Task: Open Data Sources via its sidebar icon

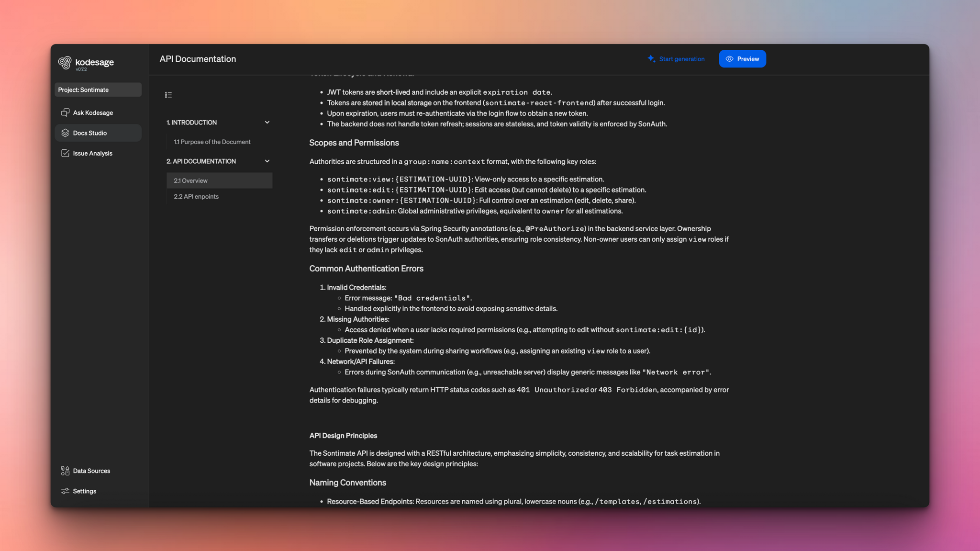Action: tap(65, 471)
